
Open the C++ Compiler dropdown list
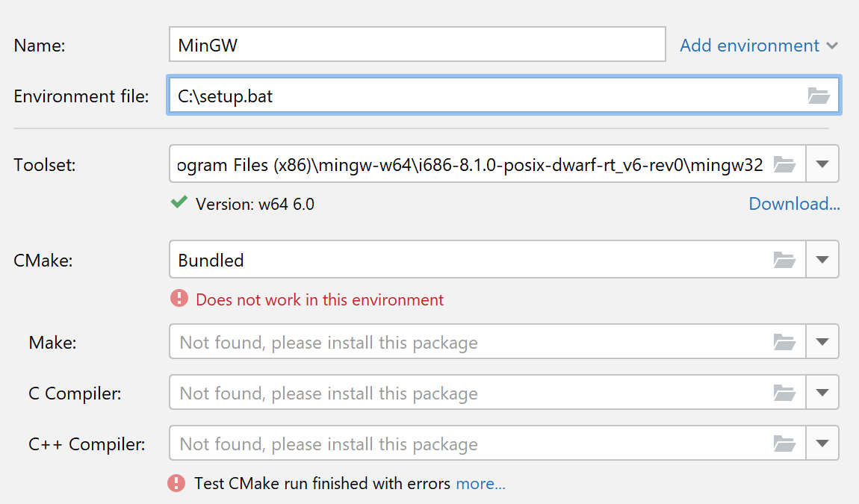tap(822, 444)
